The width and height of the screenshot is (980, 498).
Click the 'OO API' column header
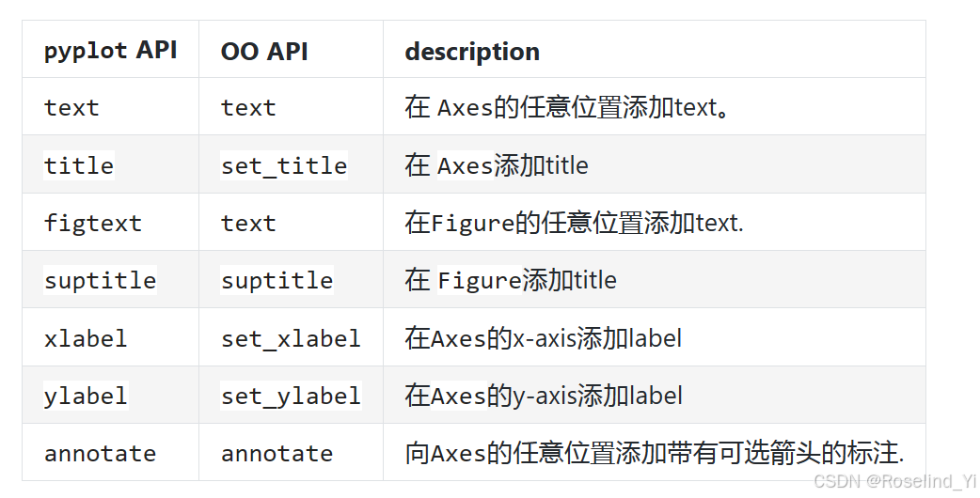(x=264, y=51)
